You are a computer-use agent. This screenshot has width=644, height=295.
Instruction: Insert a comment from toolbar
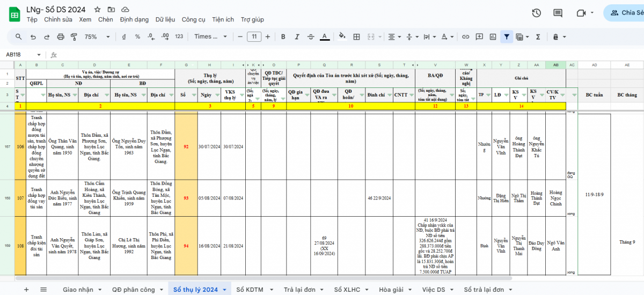[479, 36]
